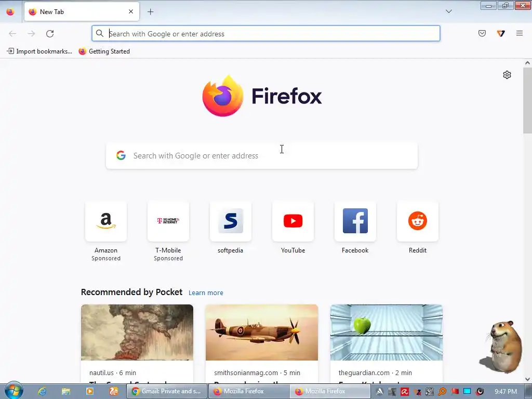Screen dimensions: 532x399
Task: Click the red flag tray icon
Action: pyautogui.click(x=455, y=391)
